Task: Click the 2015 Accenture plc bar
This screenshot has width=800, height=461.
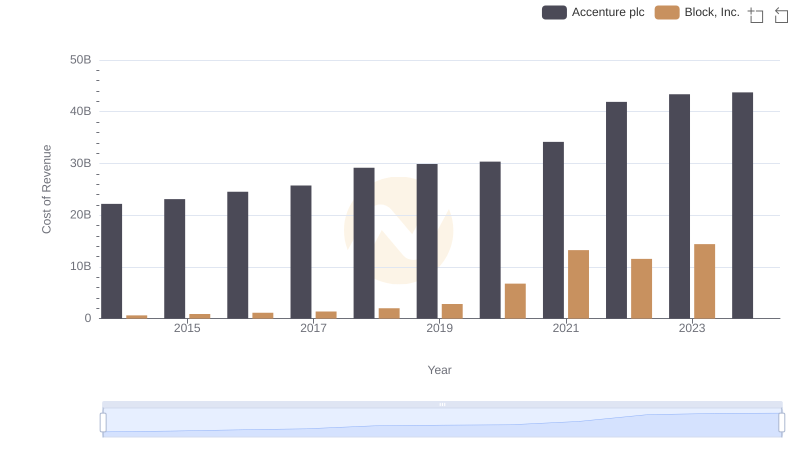Action: (174, 259)
